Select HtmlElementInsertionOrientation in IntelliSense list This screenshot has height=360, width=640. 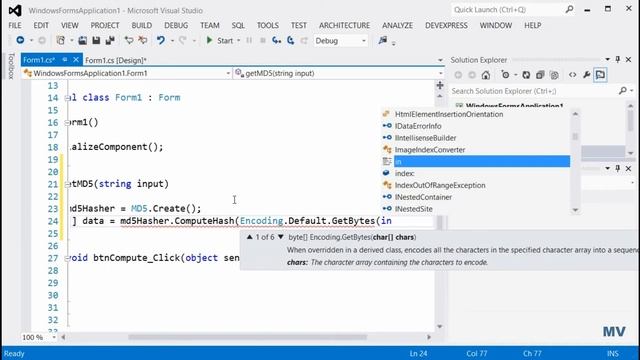449,114
